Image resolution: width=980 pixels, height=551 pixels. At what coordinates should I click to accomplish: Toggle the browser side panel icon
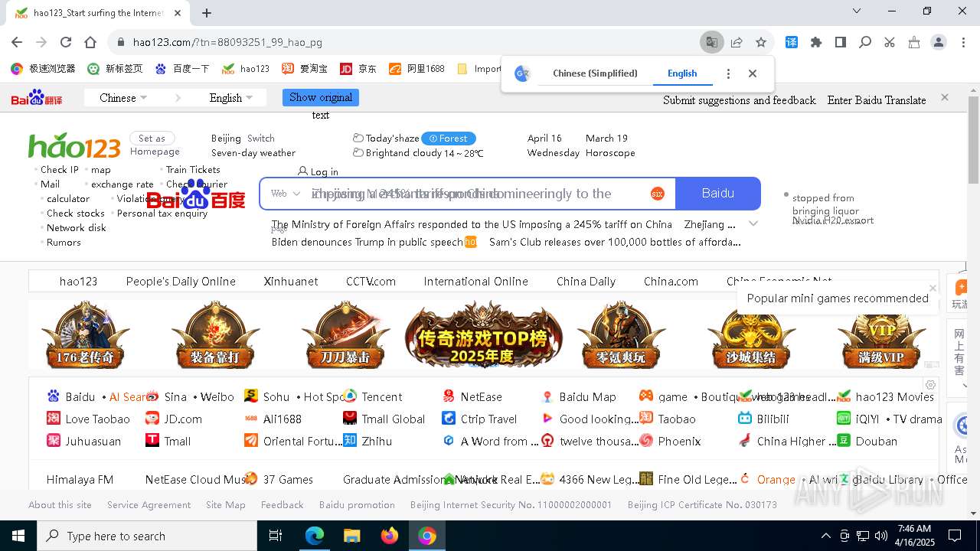tap(841, 42)
